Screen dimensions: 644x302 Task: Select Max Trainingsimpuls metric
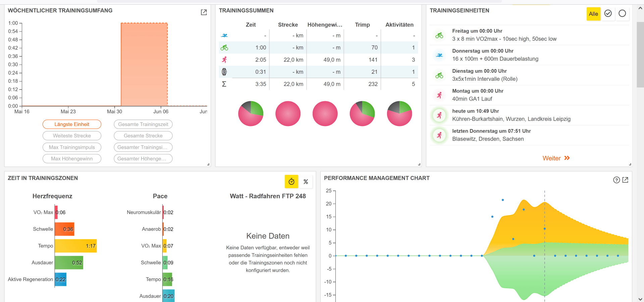pyautogui.click(x=72, y=147)
